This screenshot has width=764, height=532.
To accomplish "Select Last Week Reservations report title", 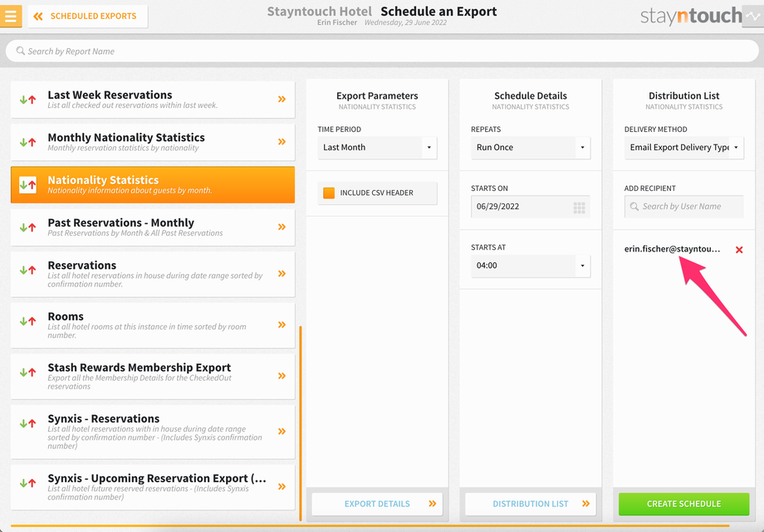I will pos(110,95).
